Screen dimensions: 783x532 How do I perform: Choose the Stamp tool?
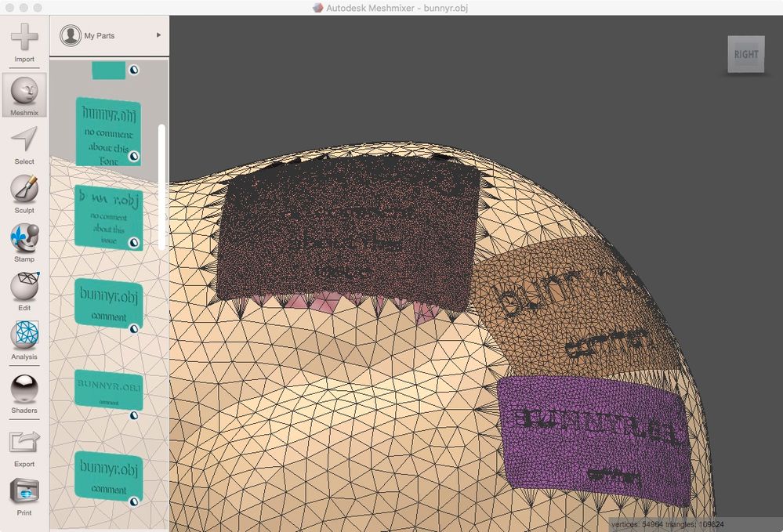(x=24, y=243)
